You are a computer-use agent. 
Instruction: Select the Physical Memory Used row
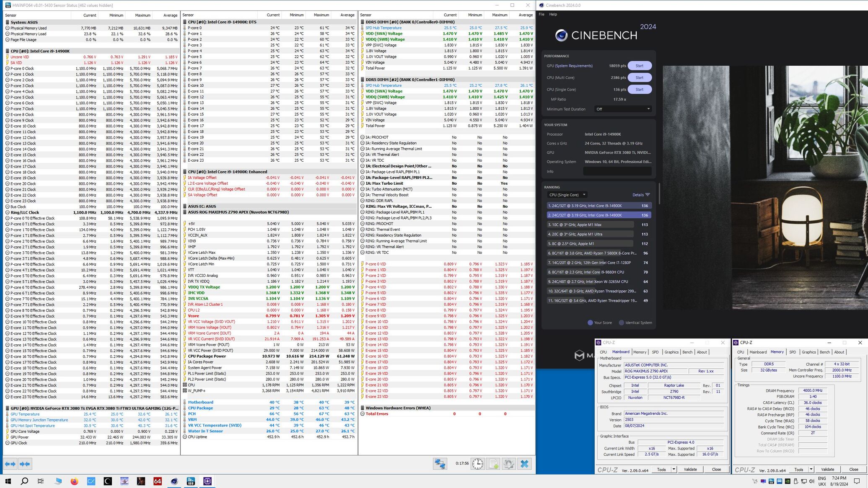point(91,28)
